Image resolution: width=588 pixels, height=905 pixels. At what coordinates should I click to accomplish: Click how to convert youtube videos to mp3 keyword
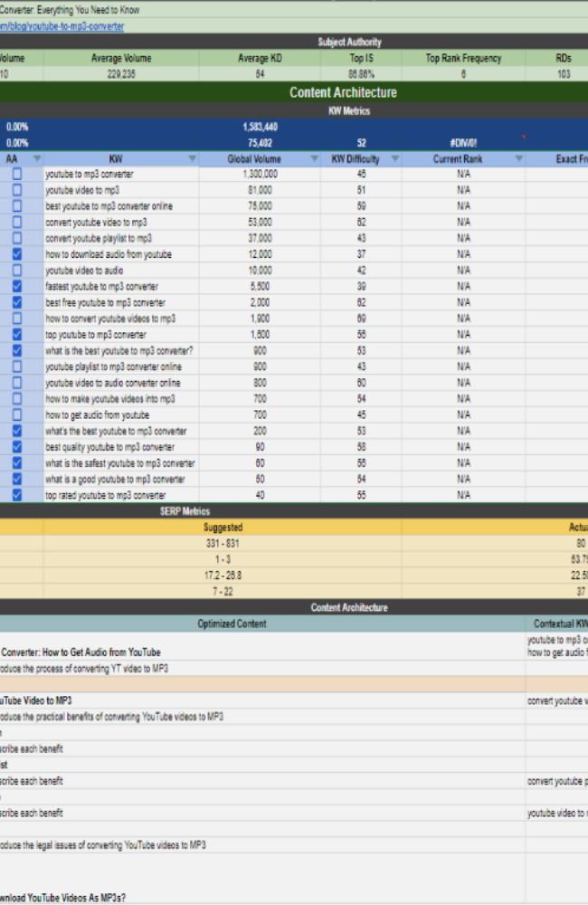click(110, 319)
